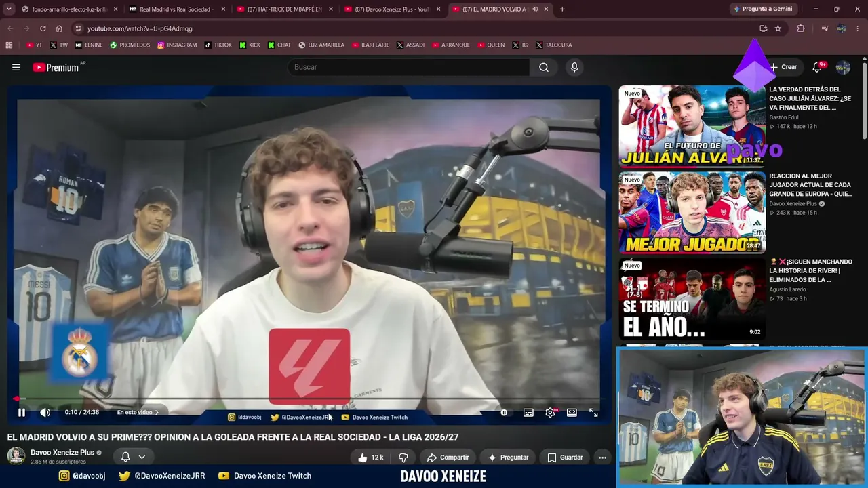Viewport: 868px width, 488px height.
Task: Expand the 'En este video' chapters
Action: [x=138, y=412]
